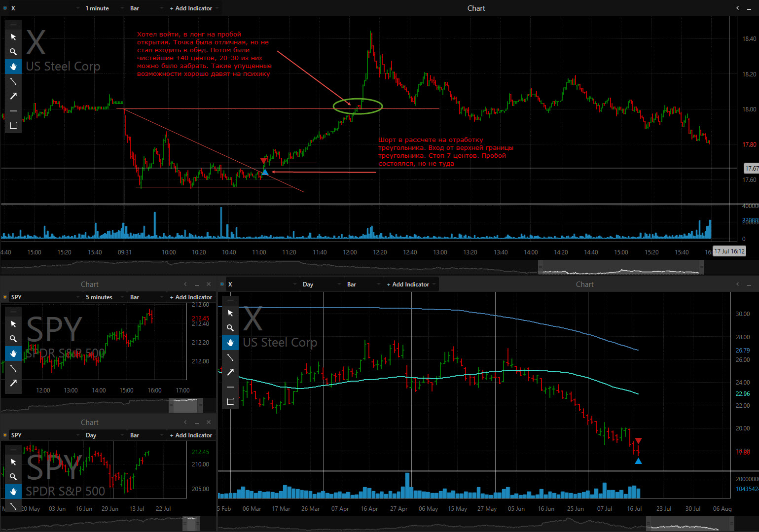
Task: Select the zoom magnifier in X Day chart
Action: pyautogui.click(x=230, y=328)
